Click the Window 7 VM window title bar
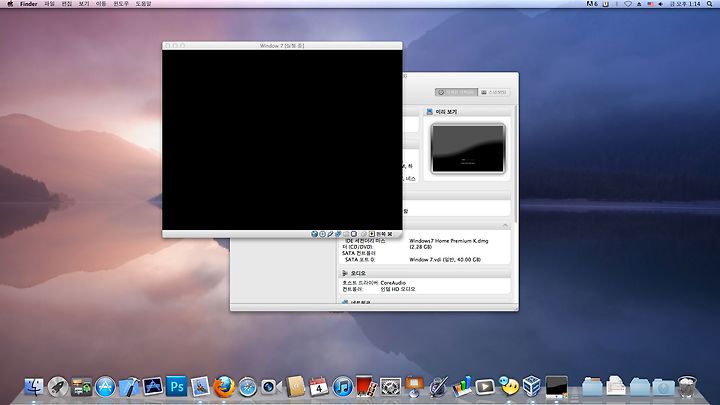 282,46
